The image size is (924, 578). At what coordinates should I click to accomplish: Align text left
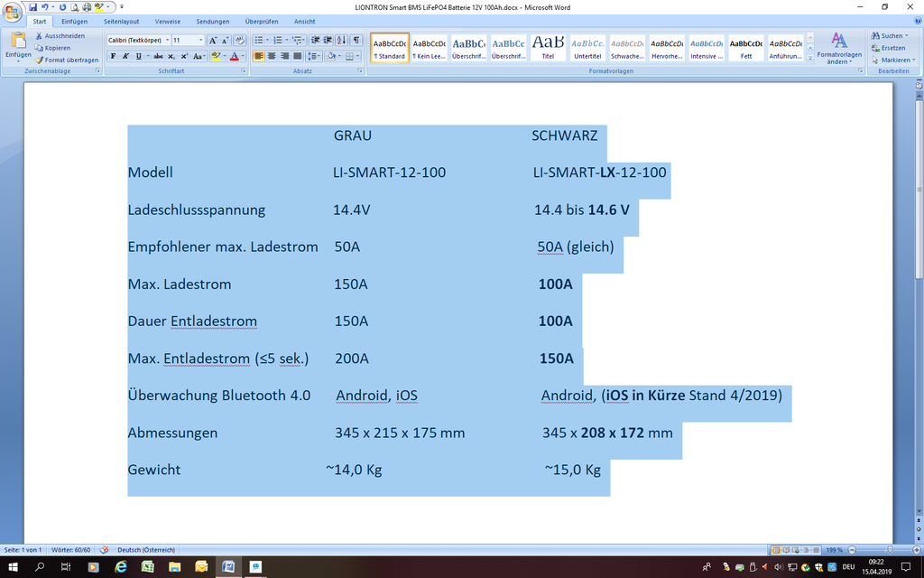pos(259,56)
